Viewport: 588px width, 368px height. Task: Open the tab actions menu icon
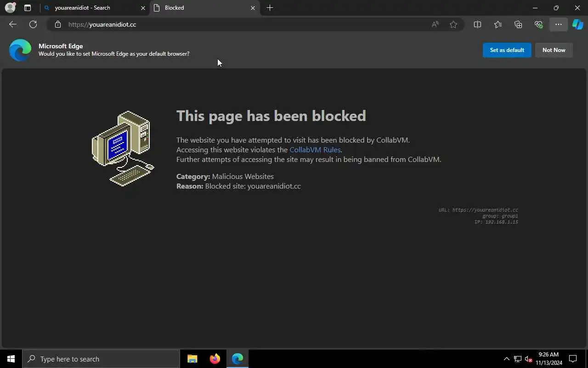pyautogui.click(x=28, y=8)
